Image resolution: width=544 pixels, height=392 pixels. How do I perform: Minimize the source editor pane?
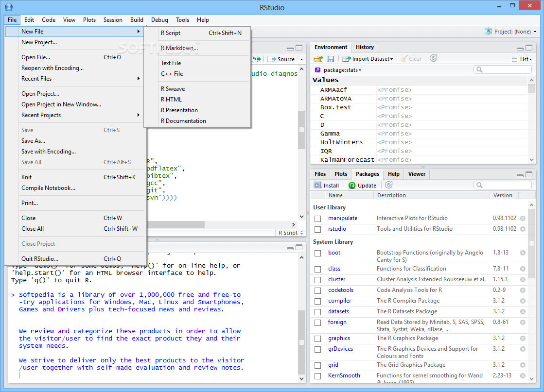tap(290, 49)
